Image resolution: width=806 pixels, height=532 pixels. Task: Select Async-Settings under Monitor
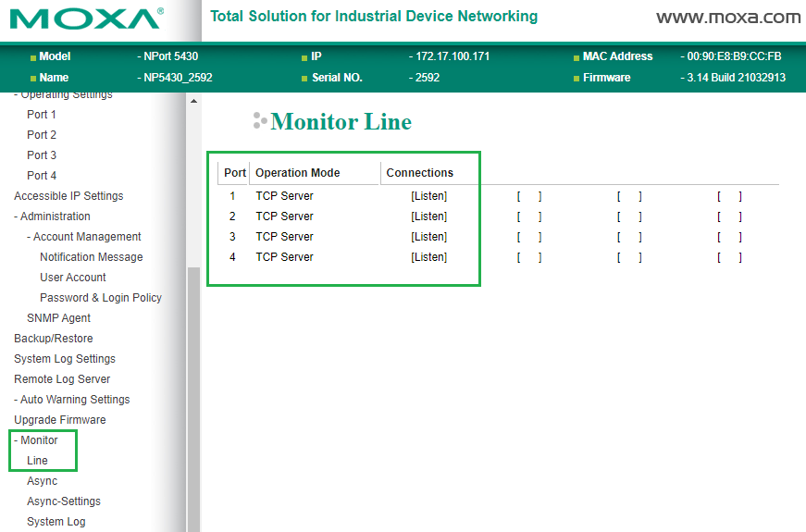coord(64,501)
